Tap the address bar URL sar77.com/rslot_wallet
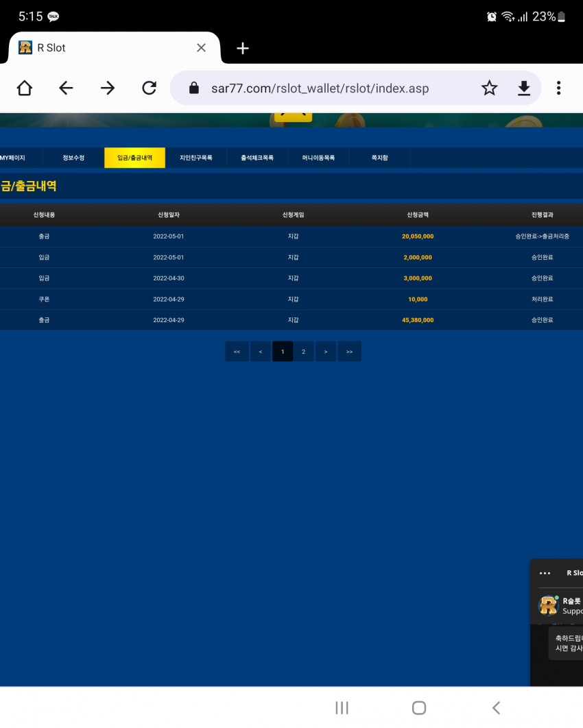Screen dimensions: 583x728 320,88
